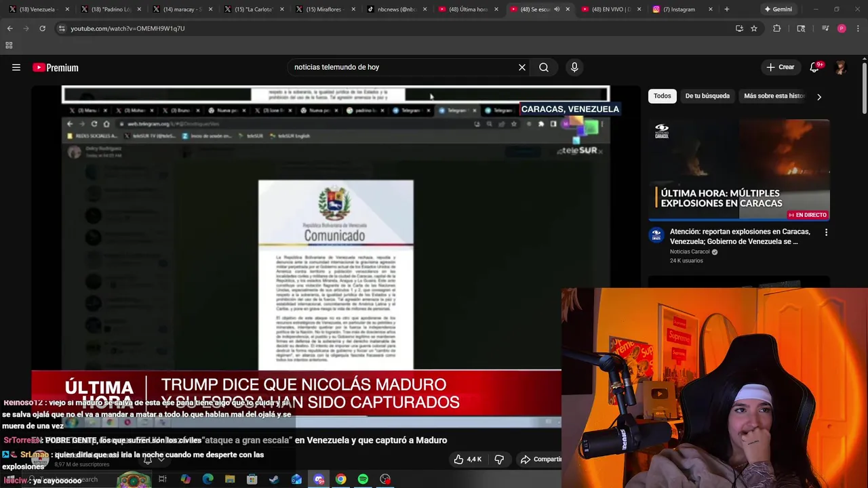Close the Instagram tab
The width and height of the screenshot is (868, 488).
pyautogui.click(x=711, y=9)
